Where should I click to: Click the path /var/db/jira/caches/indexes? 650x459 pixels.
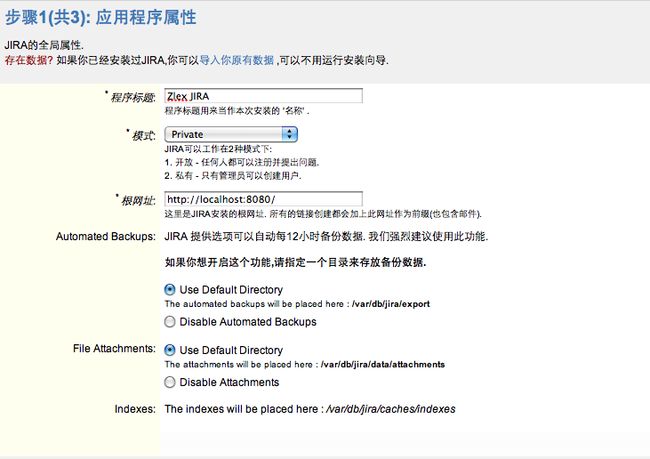coord(390,409)
